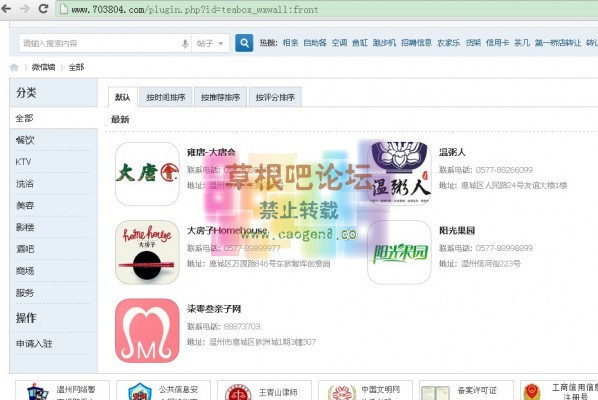Click 柒零叁亲子网 phone number 88873703
This screenshot has width=598, height=400.
coord(242,327)
